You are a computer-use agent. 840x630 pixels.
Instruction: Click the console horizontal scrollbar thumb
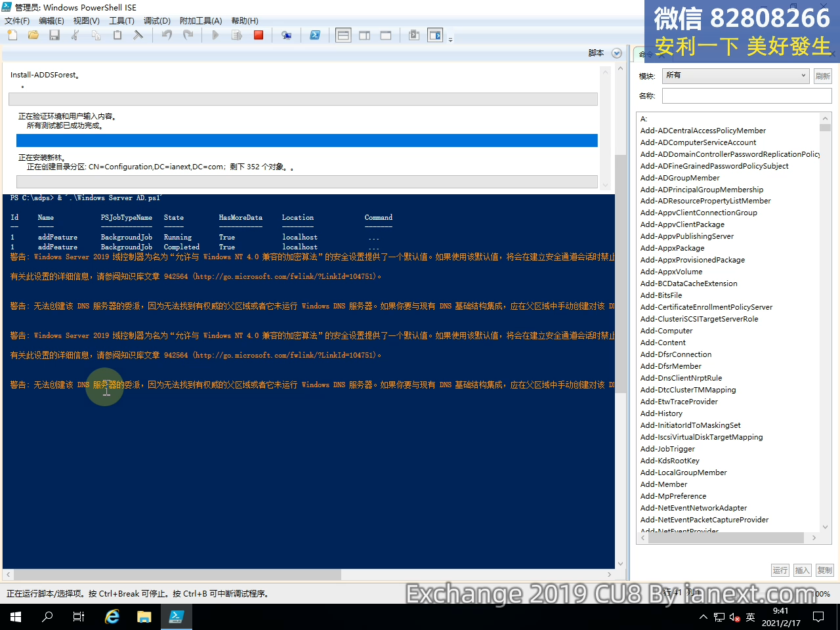click(177, 574)
